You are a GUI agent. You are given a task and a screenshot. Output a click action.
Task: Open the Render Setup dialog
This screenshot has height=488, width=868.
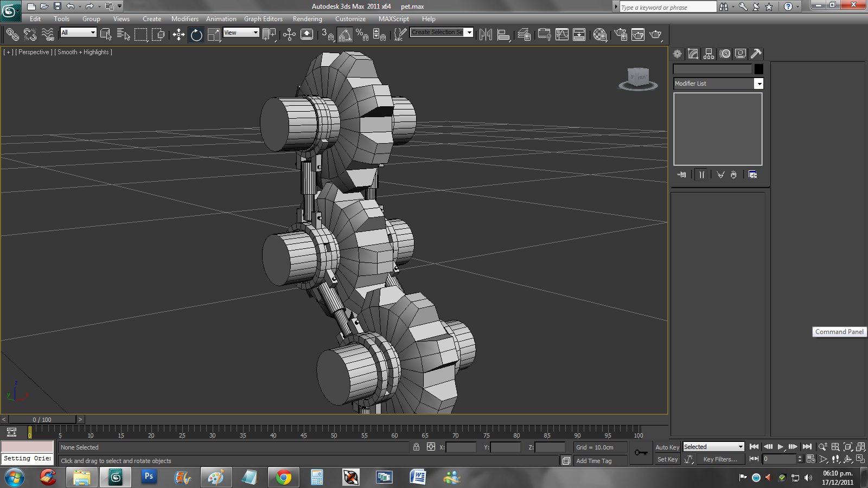tap(621, 35)
